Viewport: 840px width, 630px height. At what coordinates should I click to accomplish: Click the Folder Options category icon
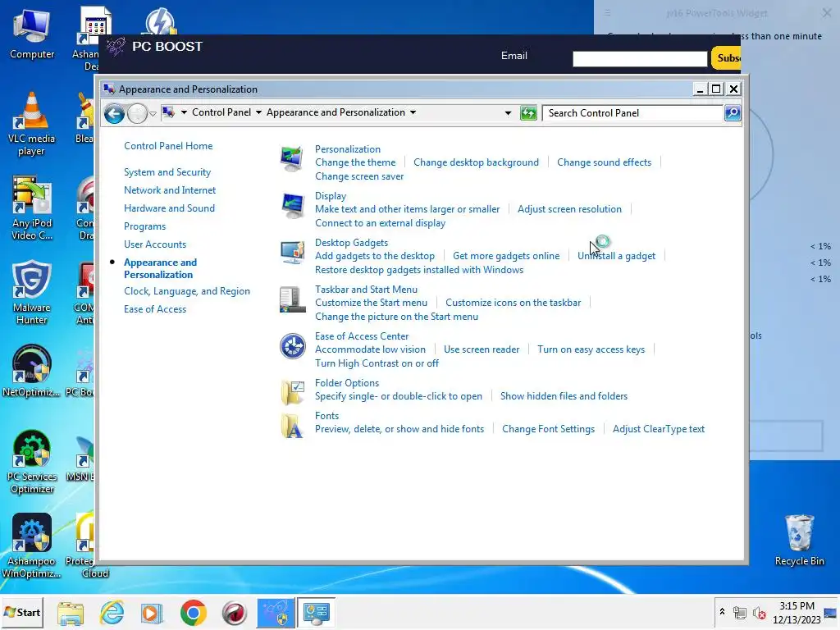pos(293,392)
